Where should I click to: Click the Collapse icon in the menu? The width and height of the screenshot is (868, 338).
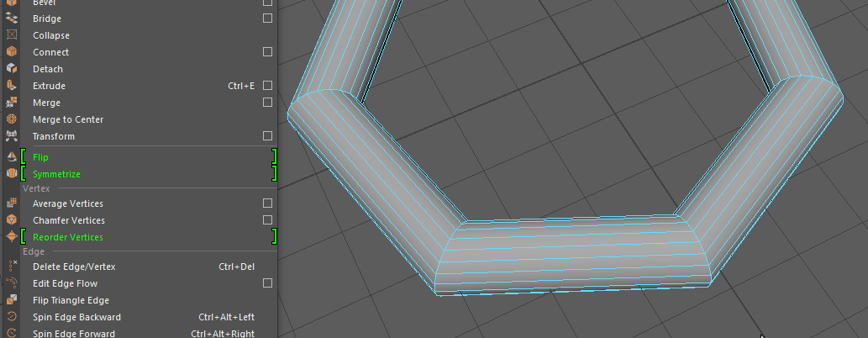pos(12,35)
